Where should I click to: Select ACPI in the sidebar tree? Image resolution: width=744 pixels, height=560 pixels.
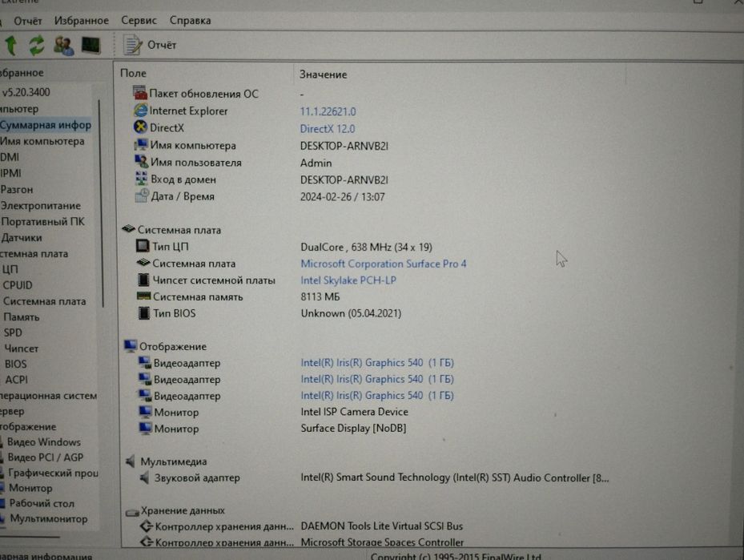[x=17, y=380]
